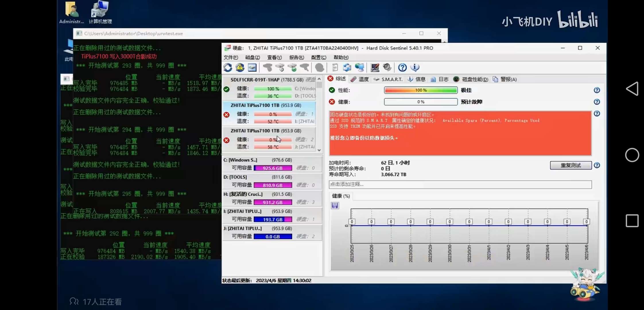Select the C: [Windows S..] partition
The width and height of the screenshot is (644, 310).
(272, 164)
